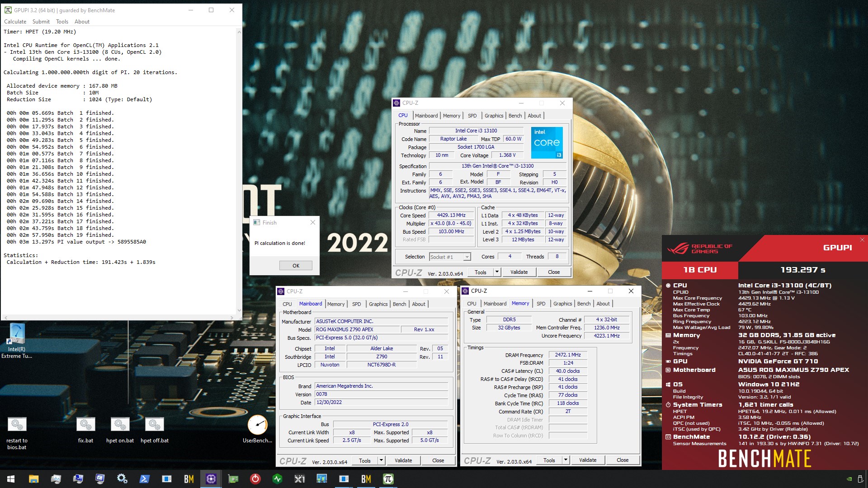The width and height of the screenshot is (868, 488).
Task: Open the Tools menu in GPUPI
Action: tap(62, 22)
